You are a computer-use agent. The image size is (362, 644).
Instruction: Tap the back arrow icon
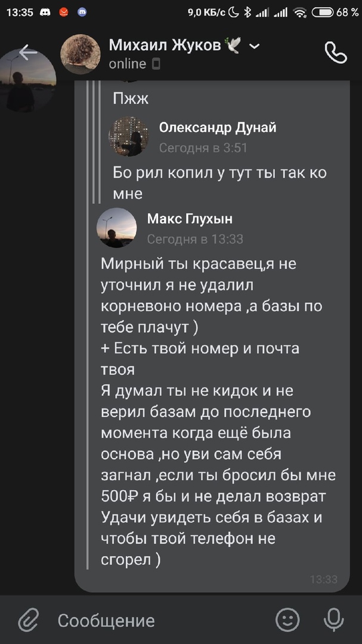click(x=27, y=52)
